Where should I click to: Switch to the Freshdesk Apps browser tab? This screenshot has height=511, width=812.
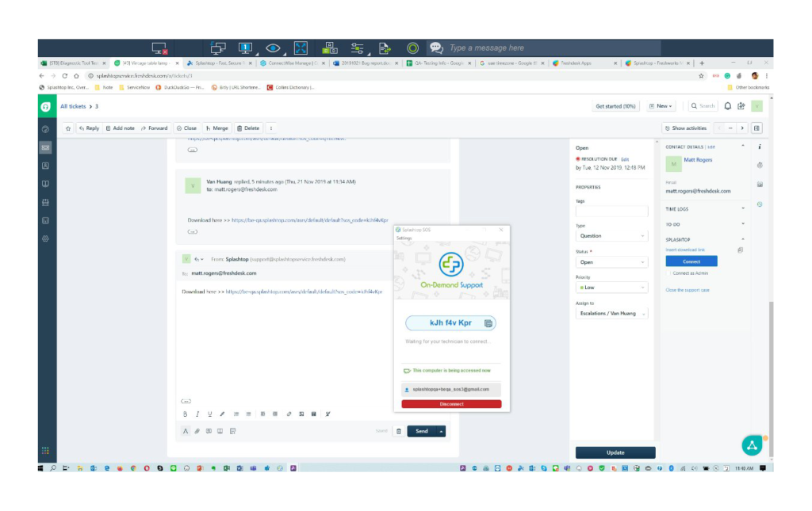point(584,63)
